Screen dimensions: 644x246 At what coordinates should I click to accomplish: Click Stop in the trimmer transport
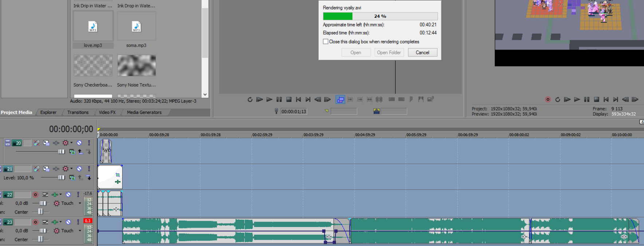point(289,100)
